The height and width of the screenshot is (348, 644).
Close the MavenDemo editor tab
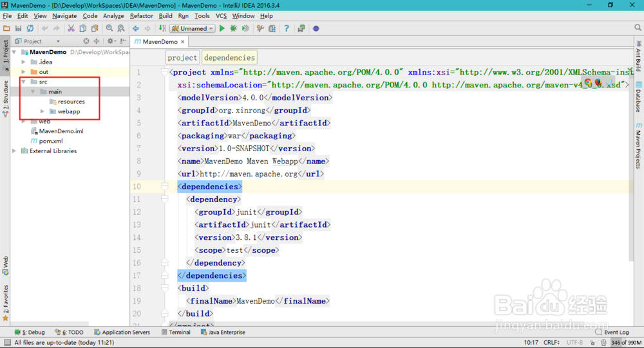(183, 42)
